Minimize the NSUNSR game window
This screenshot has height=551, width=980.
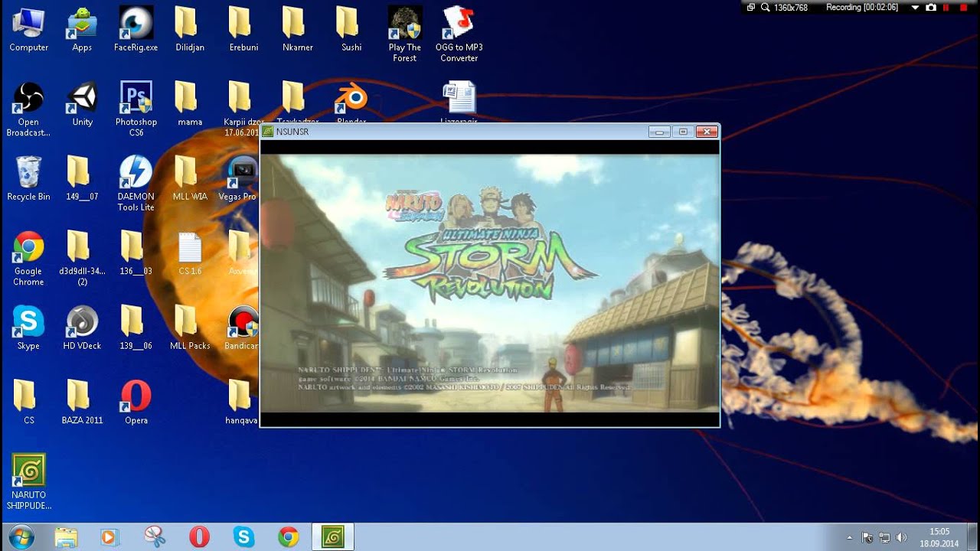pyautogui.click(x=659, y=132)
